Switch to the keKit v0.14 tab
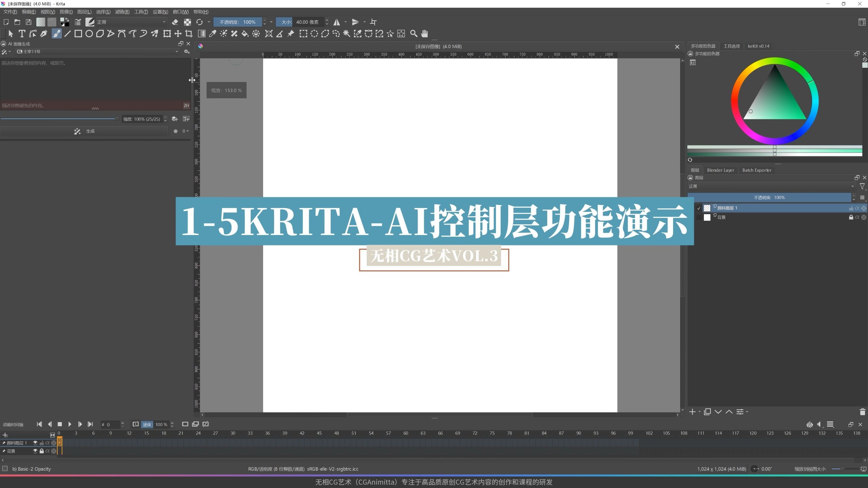868x488 pixels. pyautogui.click(x=758, y=46)
